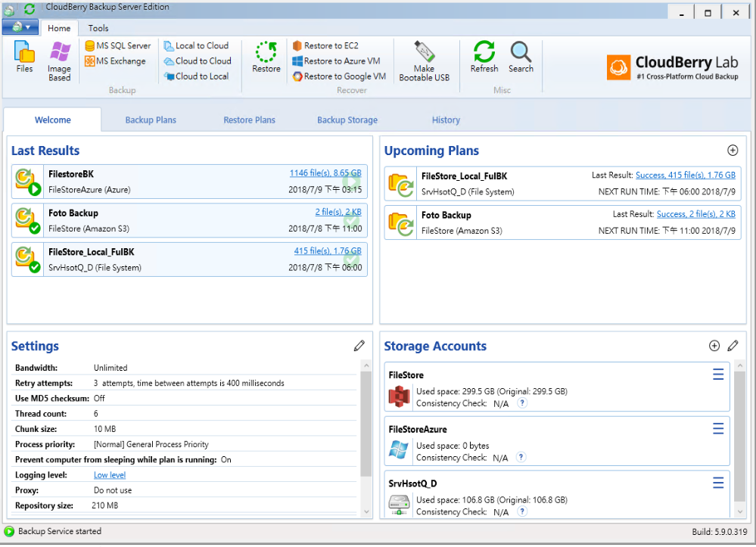Select the FilestoreBK last result name
Viewport: 756px width, 547px height.
pos(71,174)
